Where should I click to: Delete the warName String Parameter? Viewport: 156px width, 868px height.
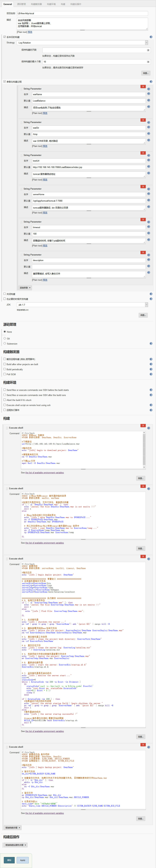point(143,87)
